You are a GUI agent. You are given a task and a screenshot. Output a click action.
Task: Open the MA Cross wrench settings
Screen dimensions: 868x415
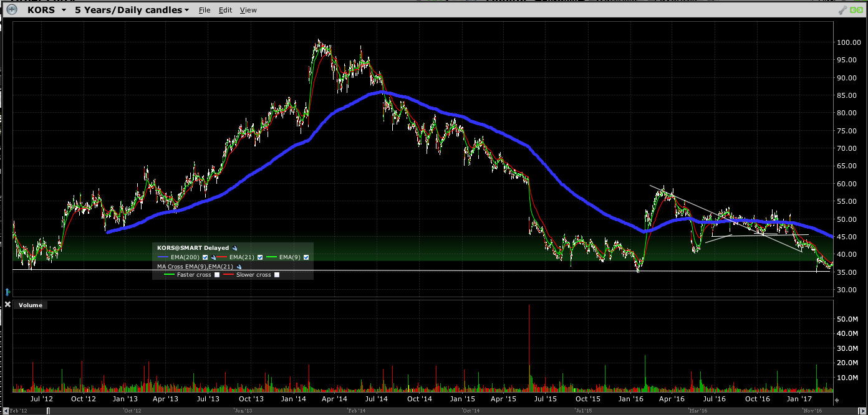coord(239,267)
